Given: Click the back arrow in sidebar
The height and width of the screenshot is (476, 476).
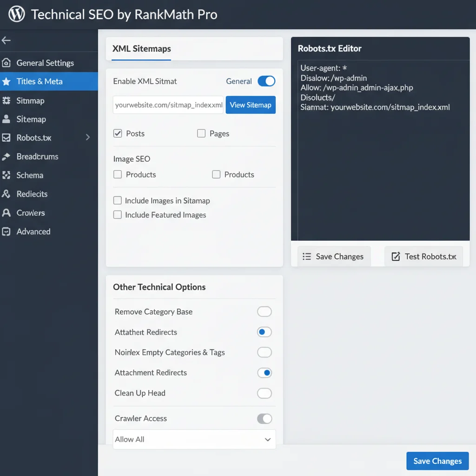Looking at the screenshot, I should 6,40.
